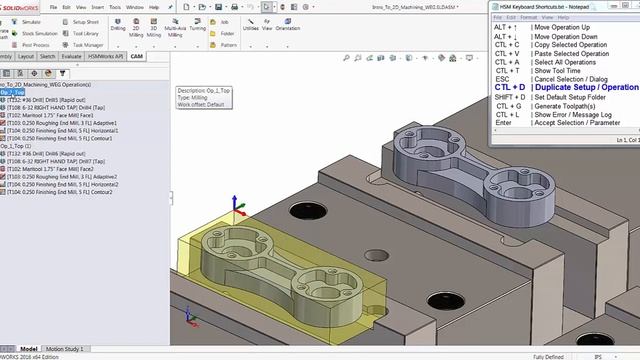The width and height of the screenshot is (640, 360).
Task: Select the Op_1_Top setup in operations tree
Action: click(x=13, y=92)
